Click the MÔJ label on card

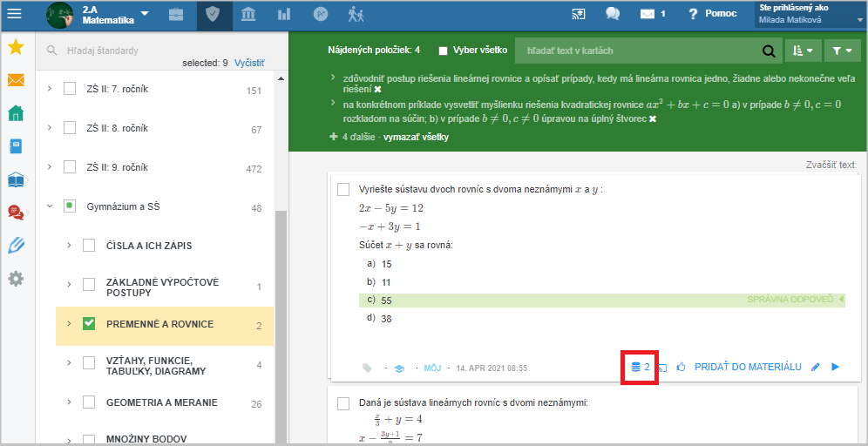(432, 368)
